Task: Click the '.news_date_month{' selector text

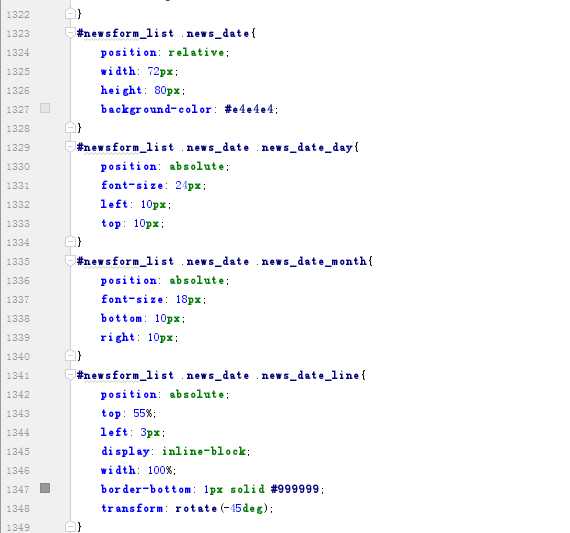Action: (314, 261)
